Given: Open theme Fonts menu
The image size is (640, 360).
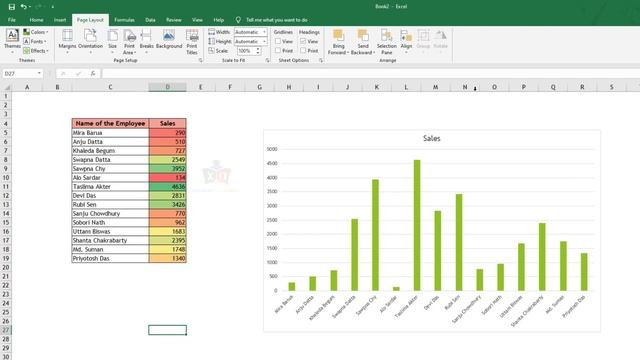Looking at the screenshot, I should pos(35,41).
